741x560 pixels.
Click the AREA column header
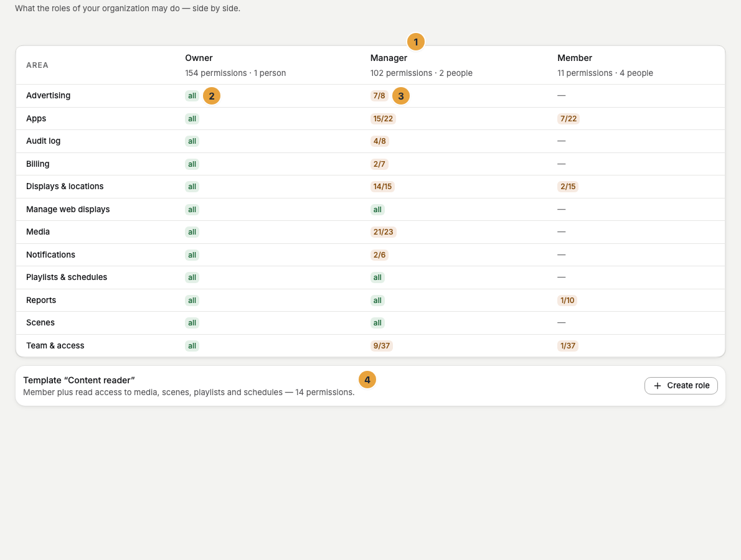click(37, 65)
